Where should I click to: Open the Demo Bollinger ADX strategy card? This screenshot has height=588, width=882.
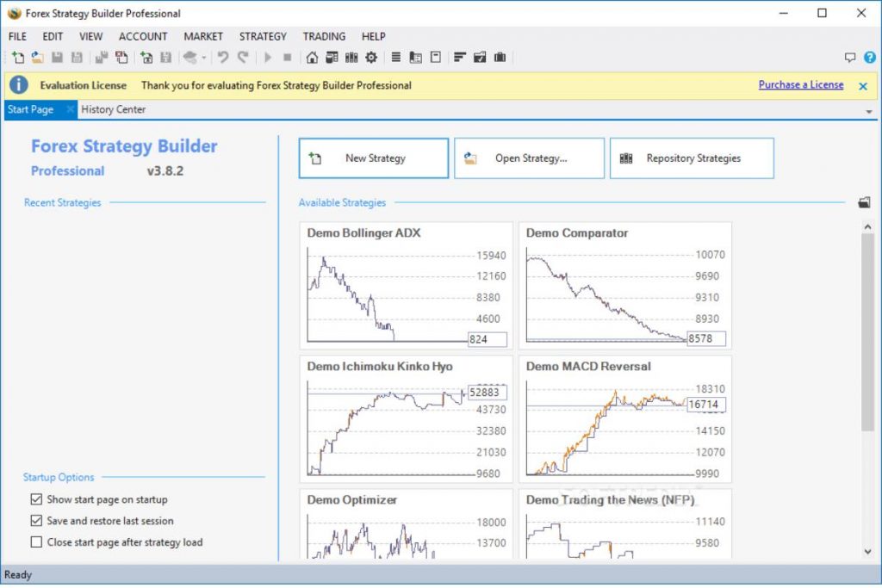407,286
